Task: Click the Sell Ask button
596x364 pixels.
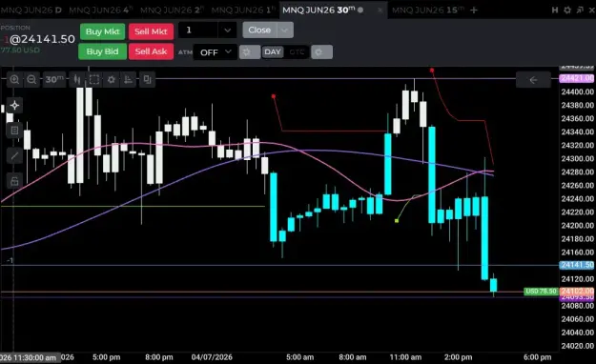Action: pos(151,51)
